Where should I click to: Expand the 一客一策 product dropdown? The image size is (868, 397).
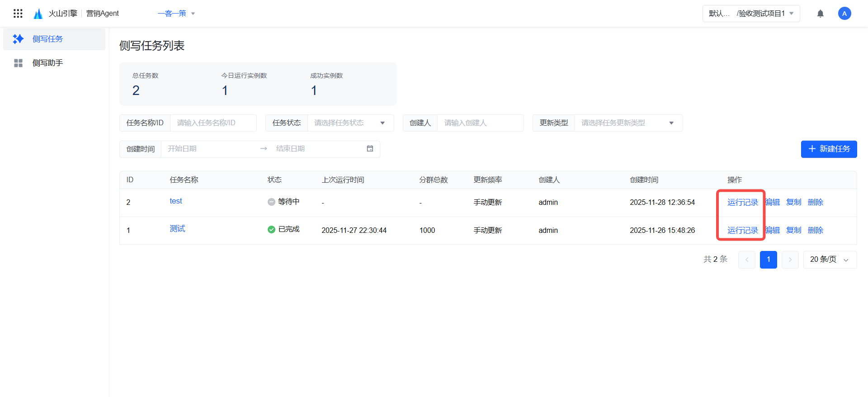point(176,14)
